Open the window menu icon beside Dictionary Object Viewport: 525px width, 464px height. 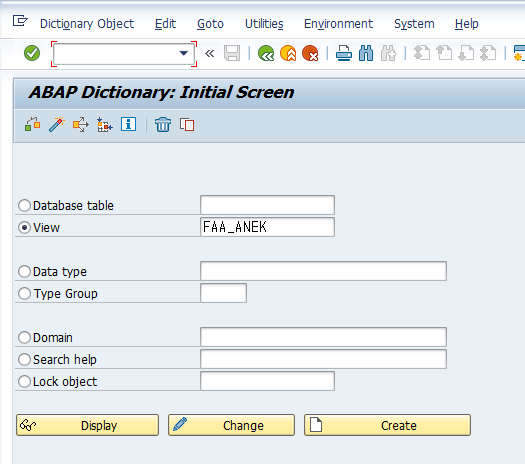pos(20,21)
